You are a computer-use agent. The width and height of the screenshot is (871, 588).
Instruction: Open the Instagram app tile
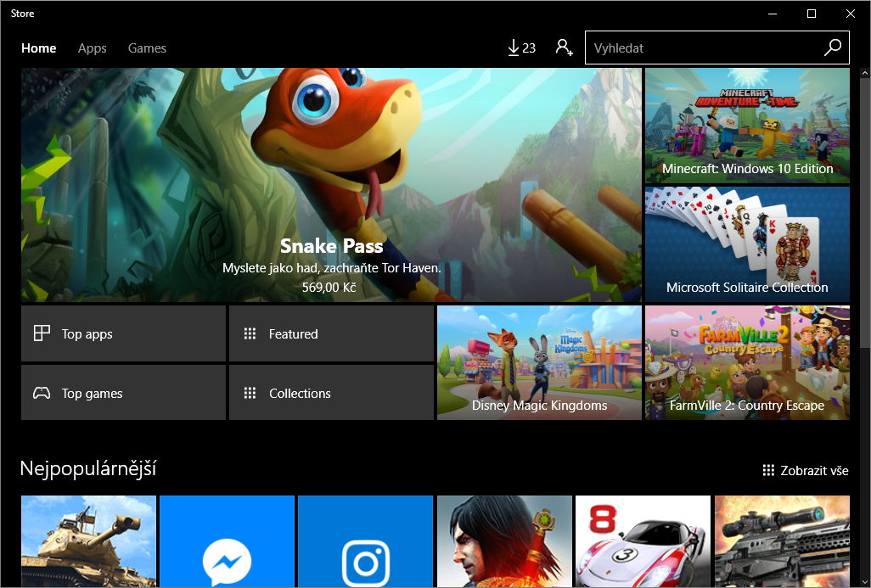coord(365,541)
